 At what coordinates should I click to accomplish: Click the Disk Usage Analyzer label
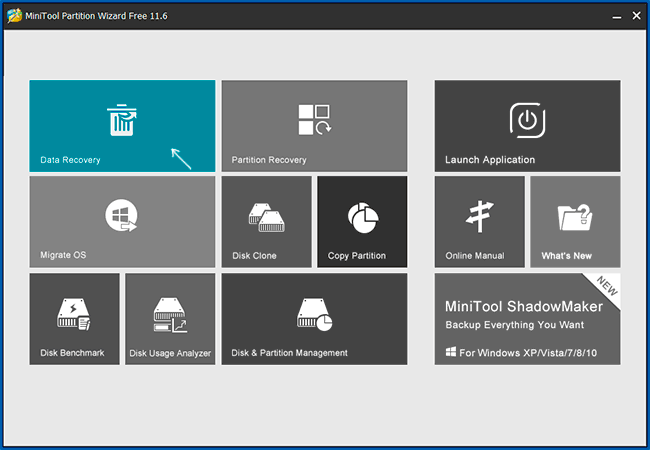pyautogui.click(x=170, y=353)
